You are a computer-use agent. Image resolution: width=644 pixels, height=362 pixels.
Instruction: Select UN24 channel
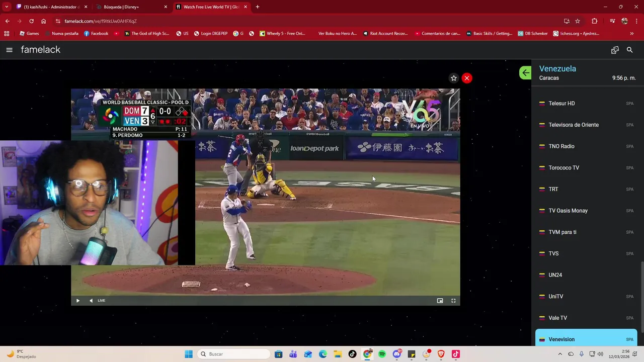click(586, 275)
